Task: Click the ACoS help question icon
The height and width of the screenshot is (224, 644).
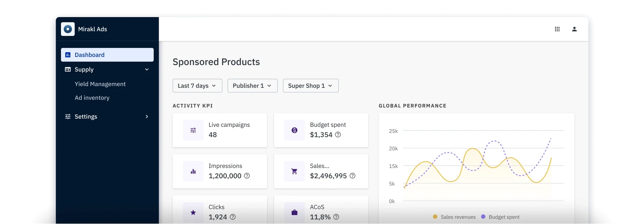Action: (336, 217)
